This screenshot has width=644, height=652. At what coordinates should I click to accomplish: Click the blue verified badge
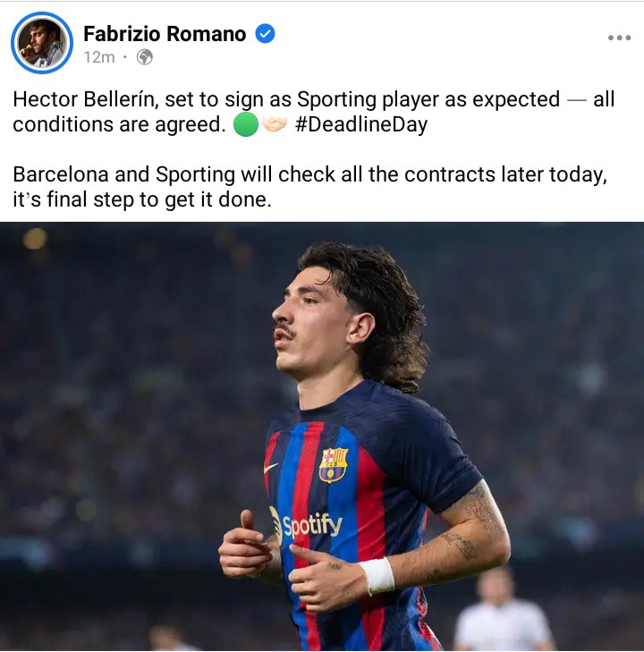coord(265,34)
